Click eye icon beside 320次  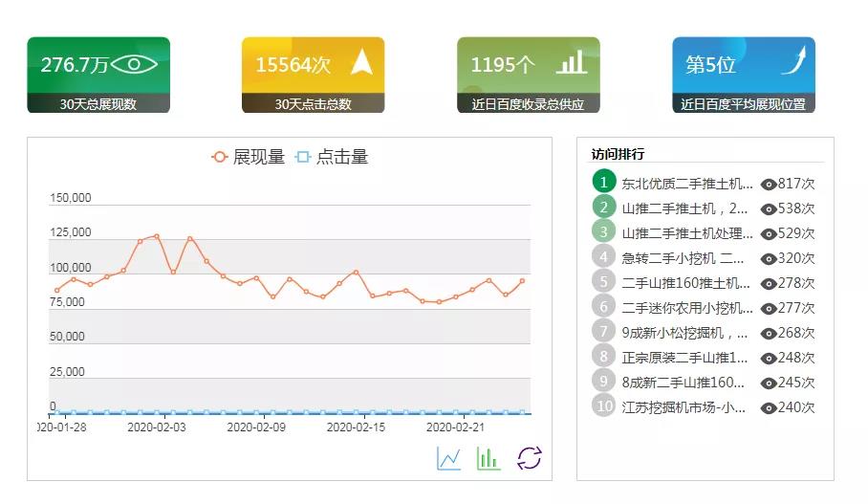[769, 259]
